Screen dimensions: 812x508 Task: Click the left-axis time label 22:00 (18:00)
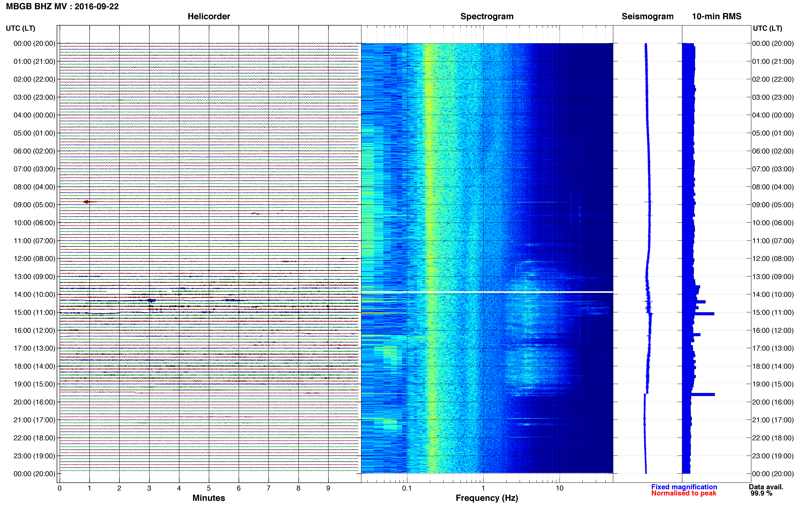coord(34,438)
